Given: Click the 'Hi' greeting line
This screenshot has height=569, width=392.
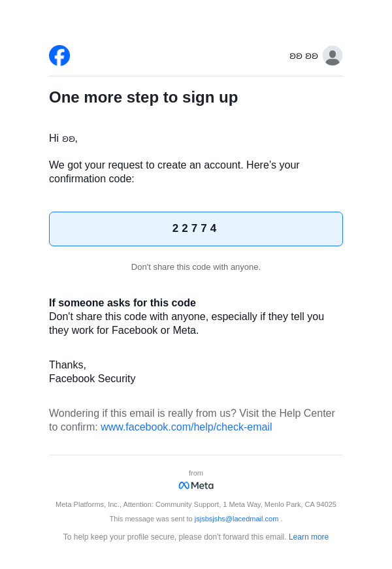Looking at the screenshot, I should [63, 138].
